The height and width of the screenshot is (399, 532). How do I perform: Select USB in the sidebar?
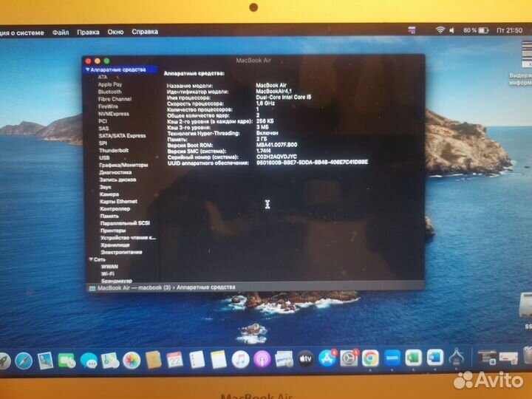coord(104,158)
